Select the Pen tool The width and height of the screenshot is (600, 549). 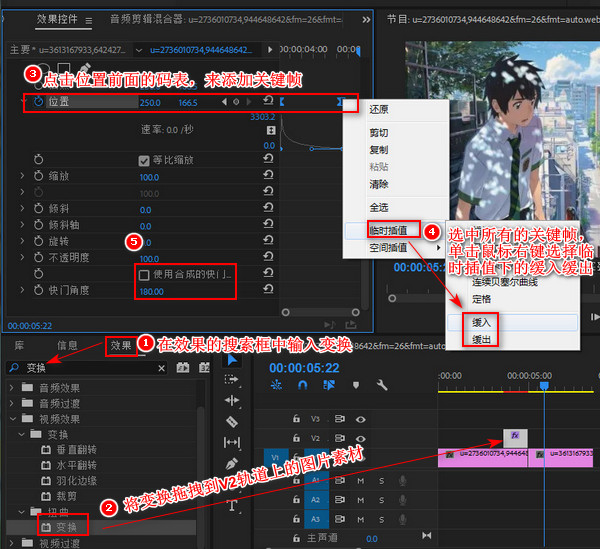pyautogui.click(x=232, y=464)
